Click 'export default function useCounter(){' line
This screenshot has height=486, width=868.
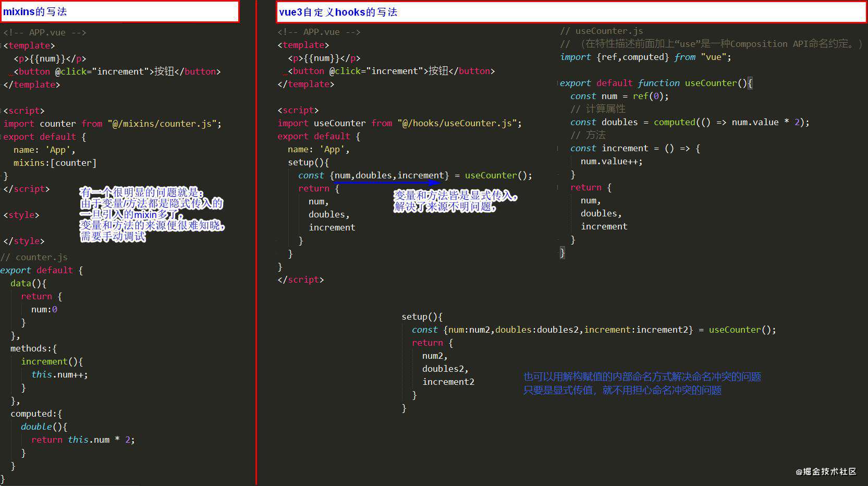click(656, 83)
